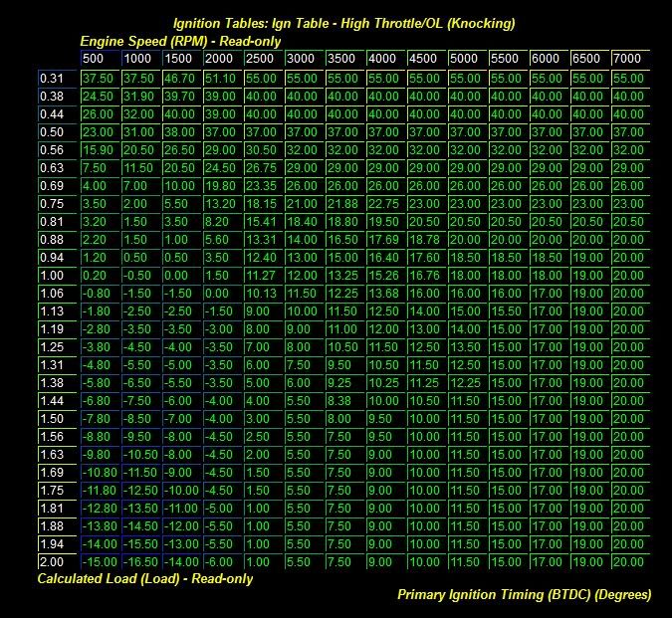The image size is (672, 618).
Task: Click the -16.50 cell in bottom row
Action: click(x=139, y=561)
